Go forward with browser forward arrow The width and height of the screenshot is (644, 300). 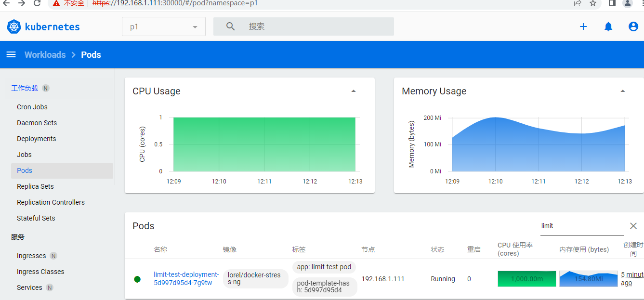point(21,3)
